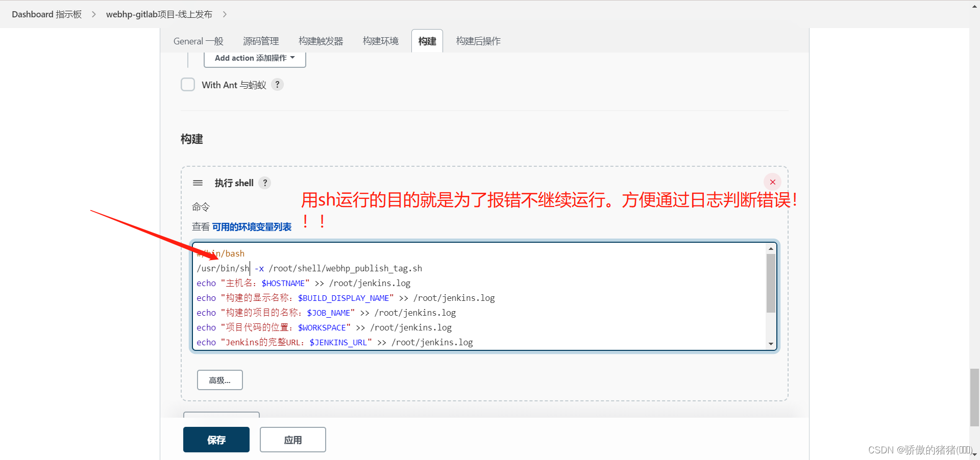The height and width of the screenshot is (460, 980).
Task: Switch to the 构建触发器 tab
Action: tap(321, 41)
